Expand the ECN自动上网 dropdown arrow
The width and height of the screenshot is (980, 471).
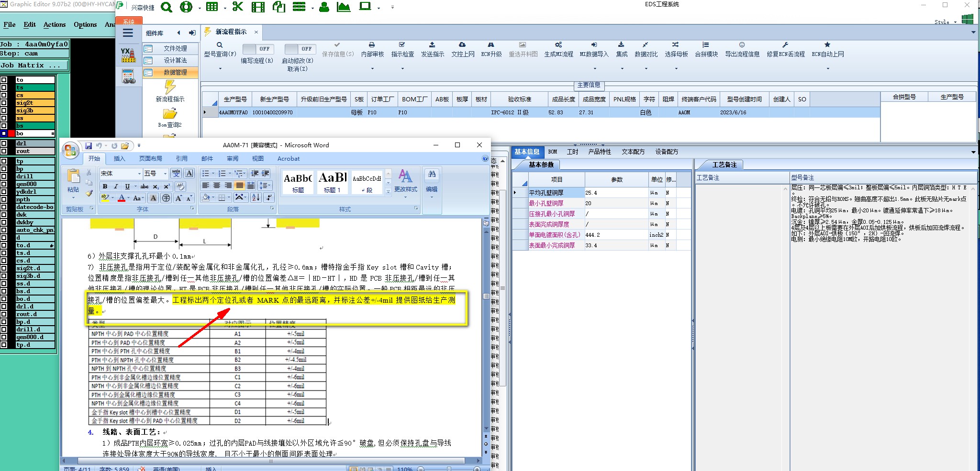coord(828,69)
